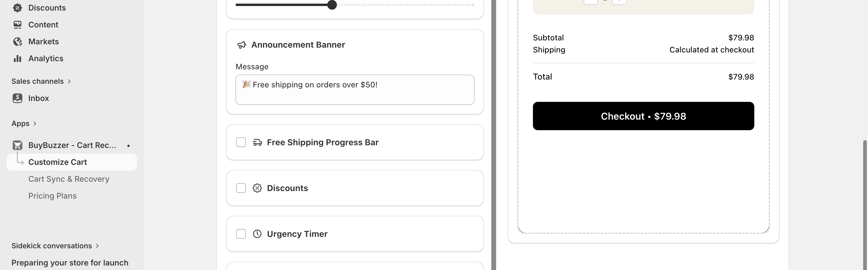Open the Pricing Plans page
The width and height of the screenshot is (868, 270).
coord(52,196)
